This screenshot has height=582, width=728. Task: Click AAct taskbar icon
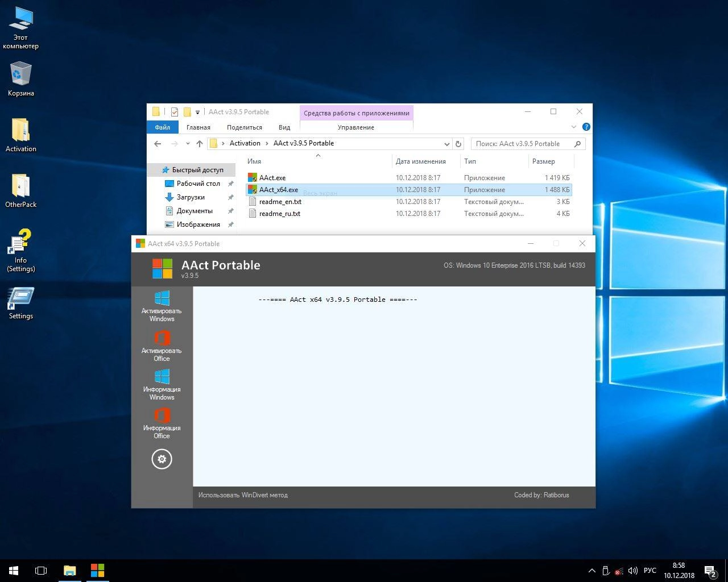[x=97, y=571]
